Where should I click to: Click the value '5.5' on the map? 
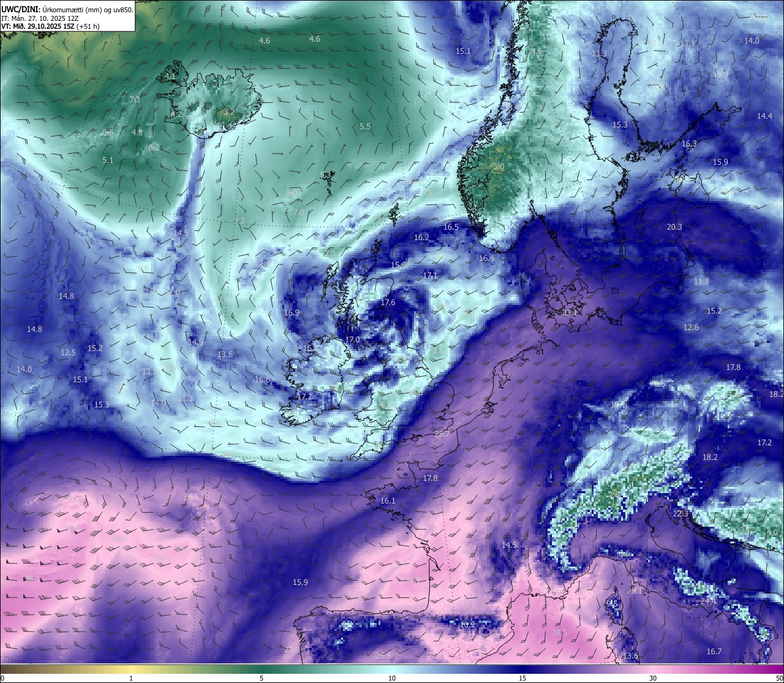[x=365, y=126]
